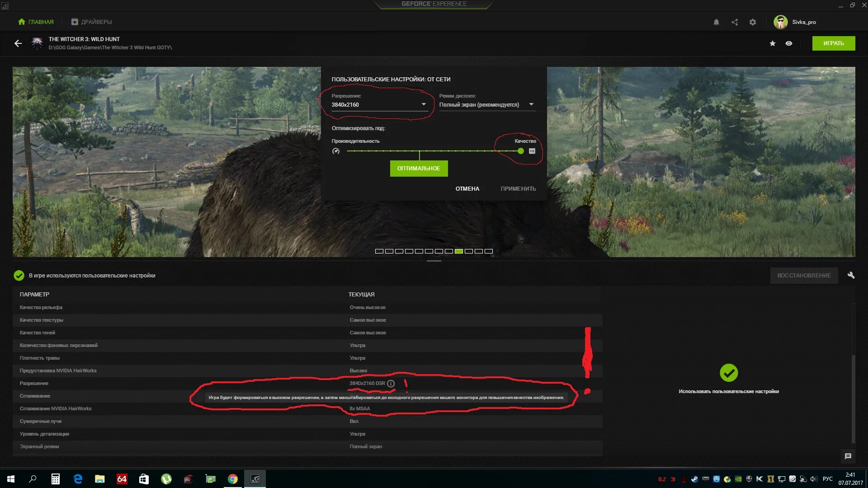Click the back arrow icon

point(18,43)
